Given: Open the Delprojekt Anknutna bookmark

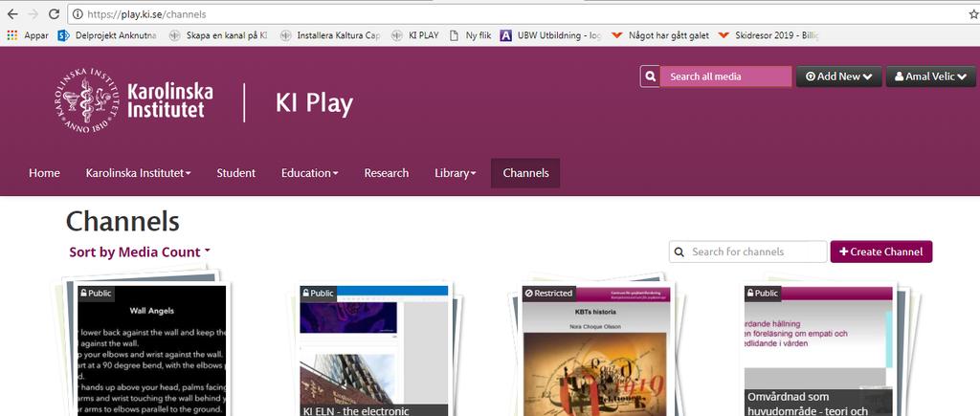Looking at the screenshot, I should tap(107, 35).
